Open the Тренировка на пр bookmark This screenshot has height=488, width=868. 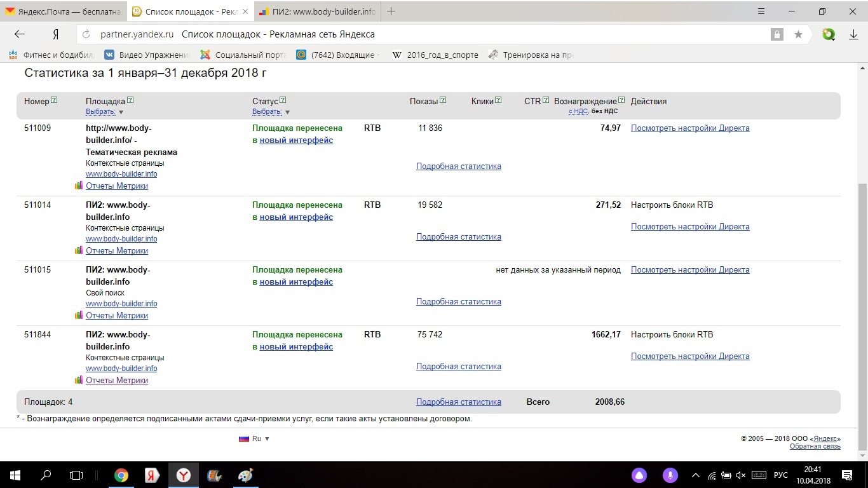coord(531,55)
